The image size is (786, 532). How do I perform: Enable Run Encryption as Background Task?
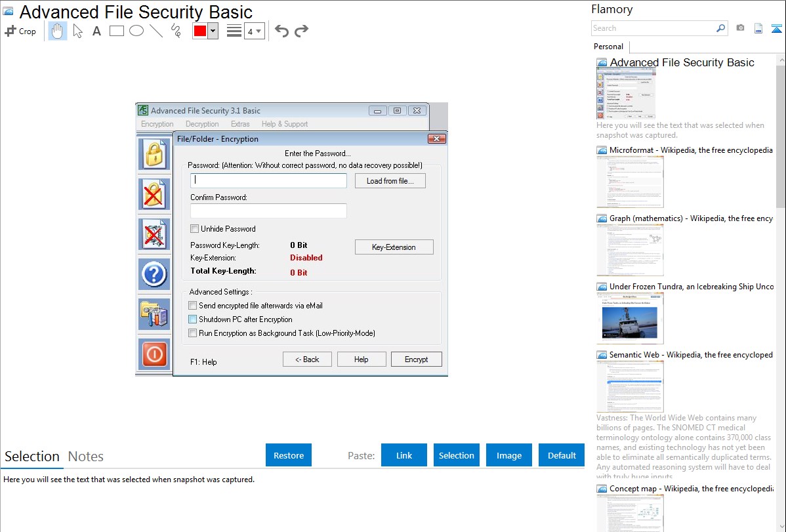point(192,333)
